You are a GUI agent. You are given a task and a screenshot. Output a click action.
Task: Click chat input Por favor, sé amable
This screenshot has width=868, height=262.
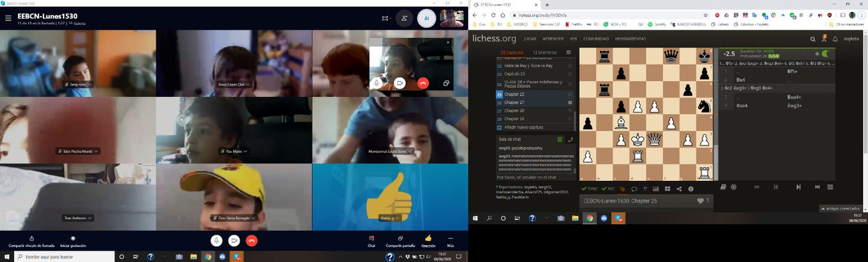click(x=535, y=177)
